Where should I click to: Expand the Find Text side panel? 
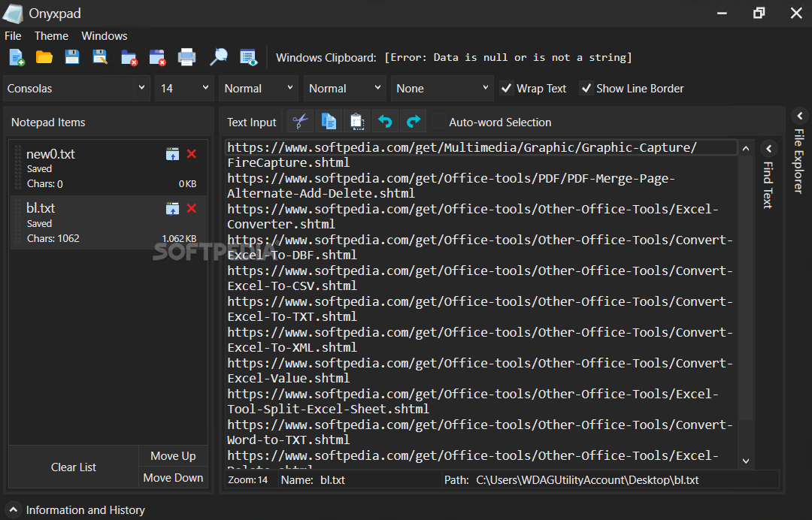769,149
